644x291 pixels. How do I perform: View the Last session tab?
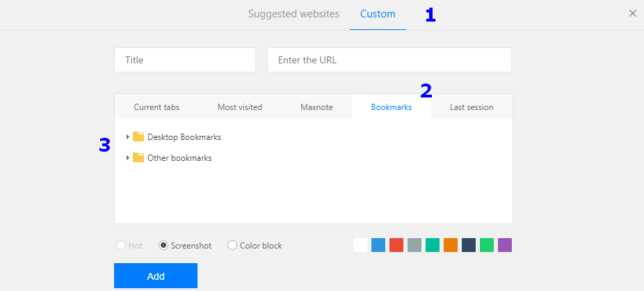click(x=472, y=107)
